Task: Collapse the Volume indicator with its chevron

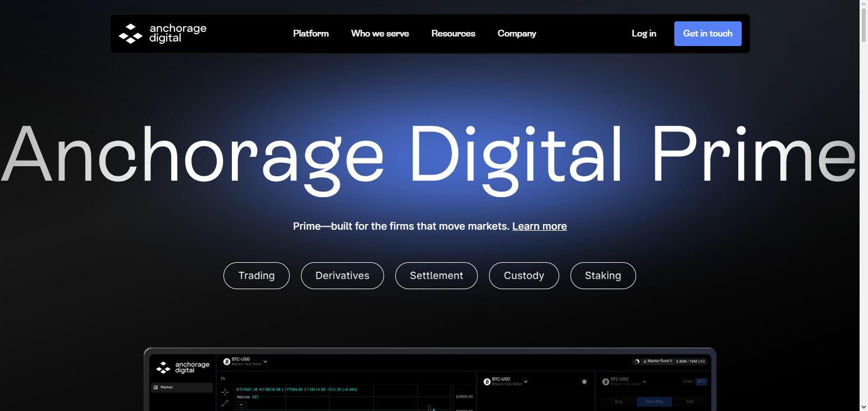Action: (241, 404)
